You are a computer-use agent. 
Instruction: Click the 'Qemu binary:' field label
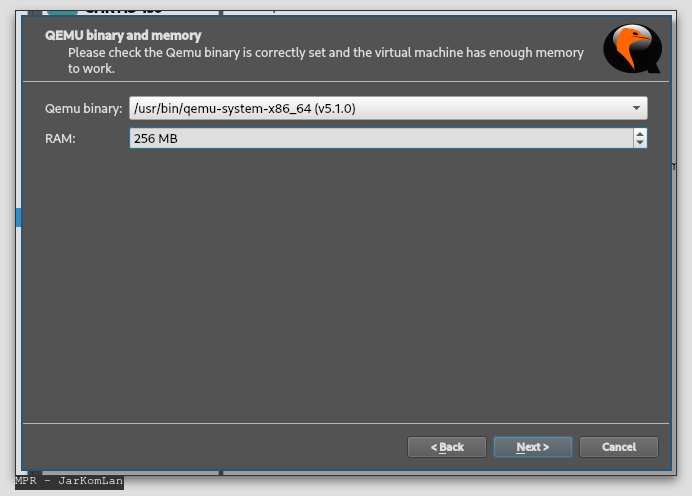(83, 108)
